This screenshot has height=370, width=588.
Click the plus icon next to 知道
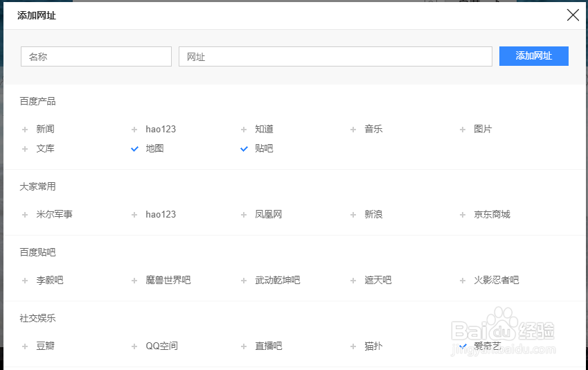[x=244, y=130]
